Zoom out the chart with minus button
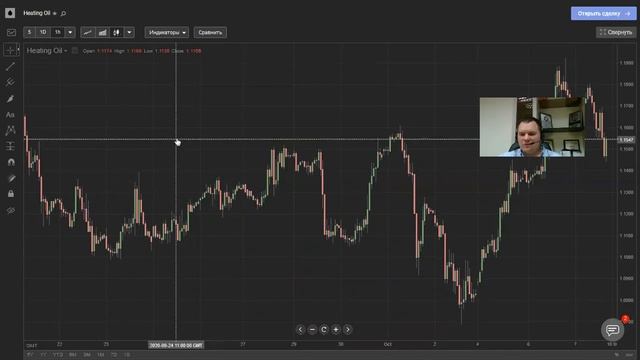Screen dimensions: 640x360 (312, 329)
